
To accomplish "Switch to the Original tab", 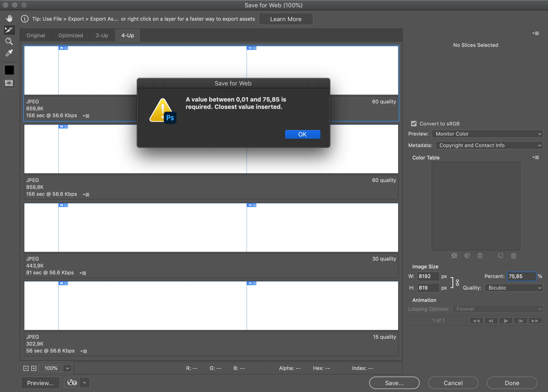I will coord(36,35).
